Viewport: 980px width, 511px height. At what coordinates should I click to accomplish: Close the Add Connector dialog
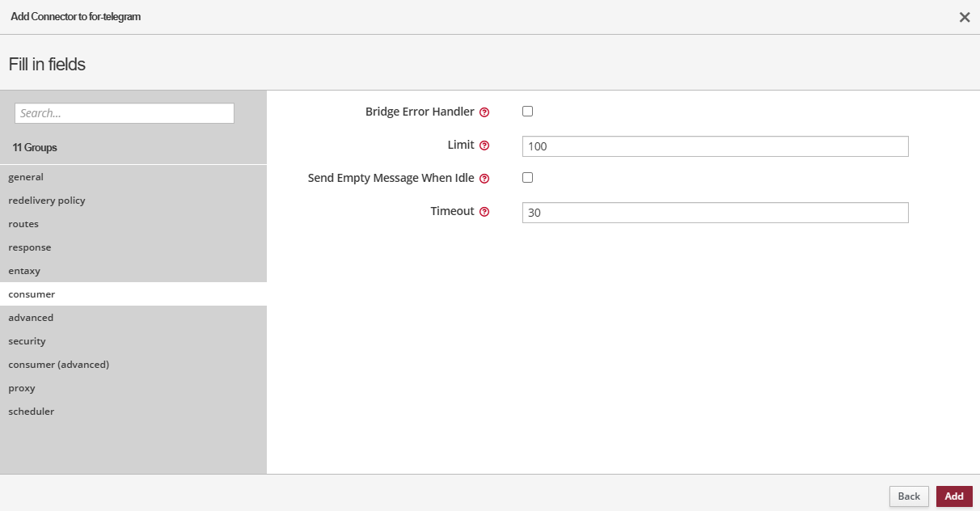pos(964,17)
